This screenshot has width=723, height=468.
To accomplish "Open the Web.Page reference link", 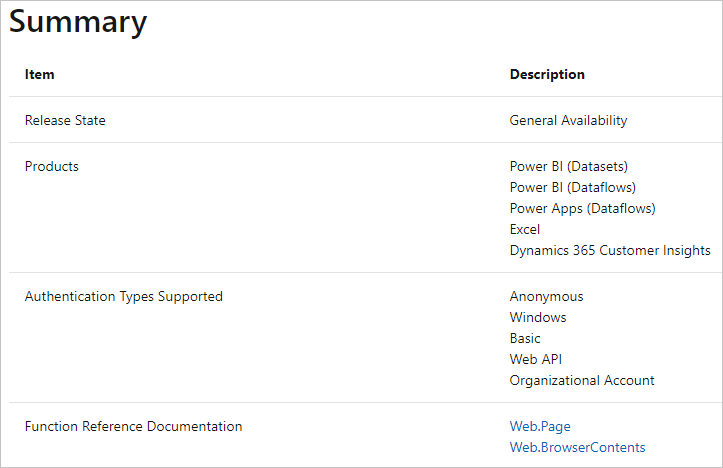I will click(x=540, y=427).
